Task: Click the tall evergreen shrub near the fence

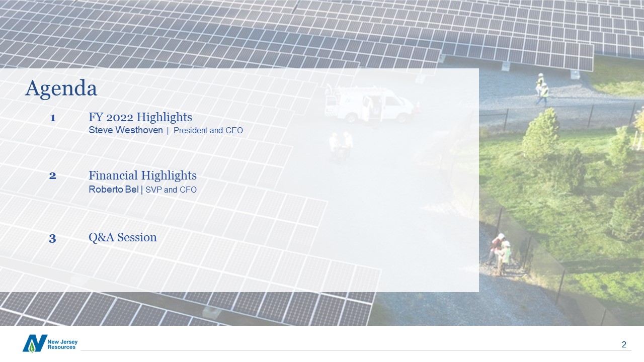Action: pyautogui.click(x=541, y=134)
